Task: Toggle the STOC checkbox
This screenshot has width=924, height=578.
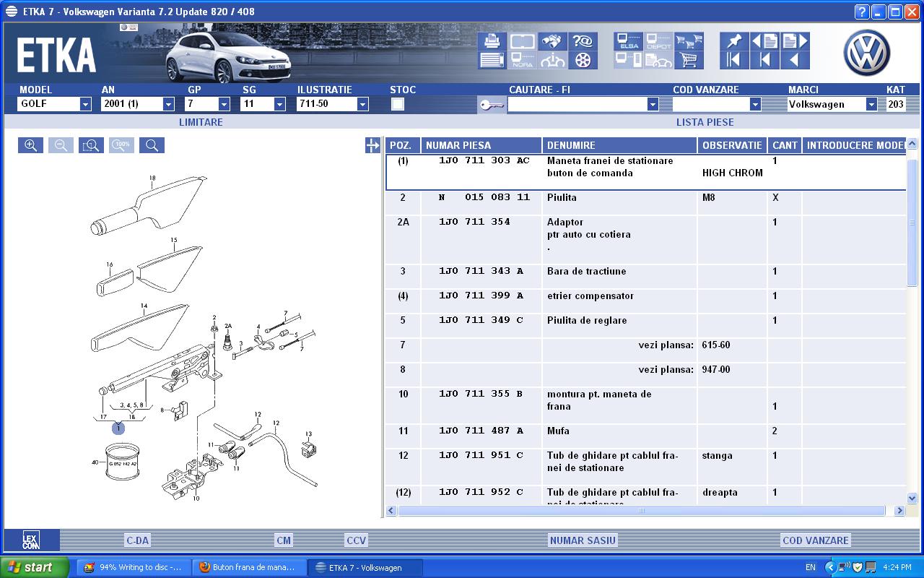Action: coord(397,104)
